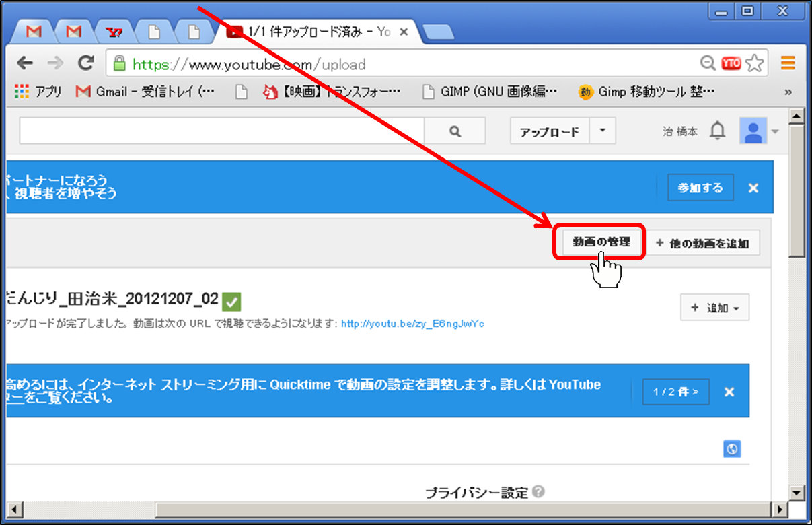
Task: Click the browser back arrow
Action: pos(25,64)
